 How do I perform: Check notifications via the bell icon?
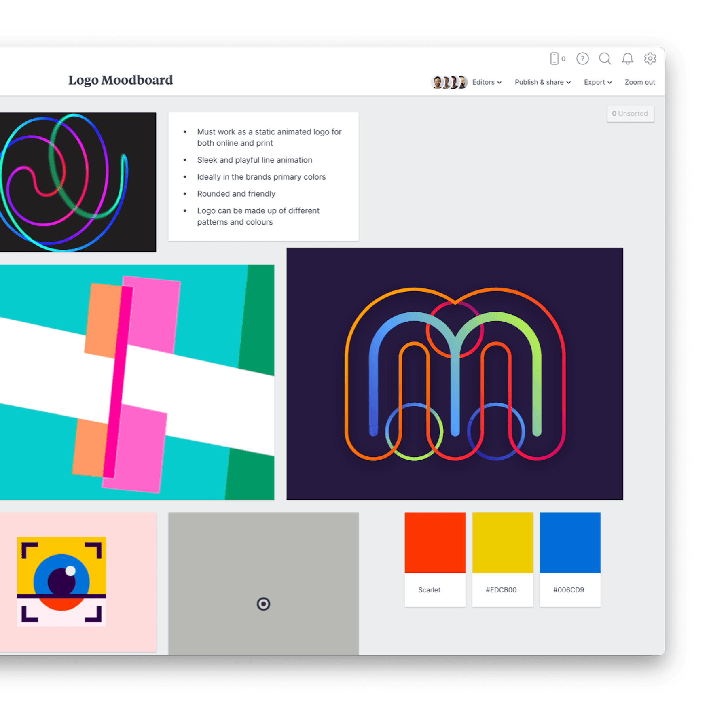627,59
